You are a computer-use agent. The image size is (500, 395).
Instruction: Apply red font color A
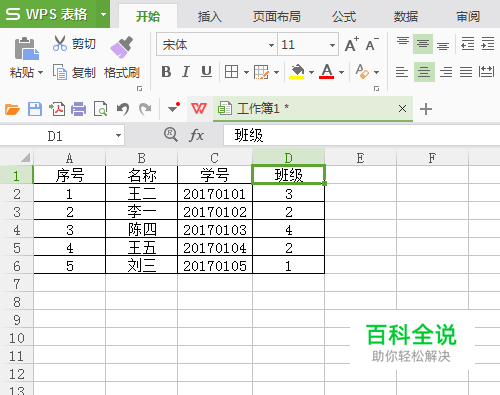point(327,71)
